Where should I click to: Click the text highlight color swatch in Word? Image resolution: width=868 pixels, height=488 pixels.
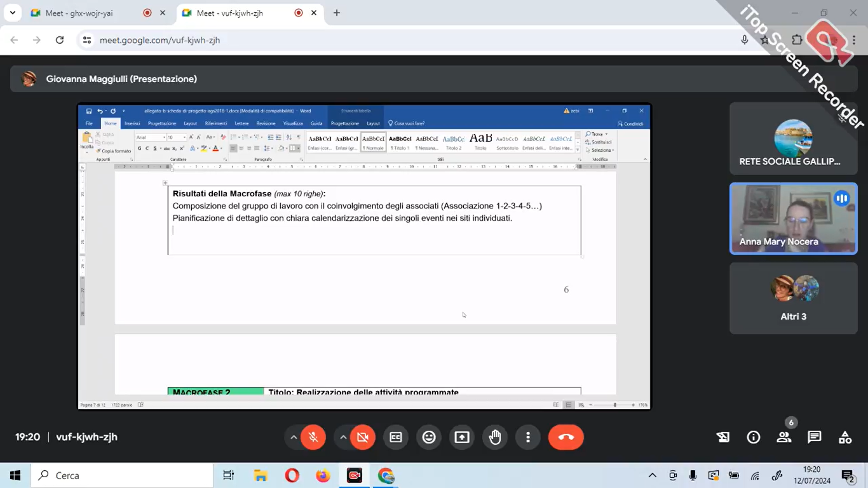point(204,149)
